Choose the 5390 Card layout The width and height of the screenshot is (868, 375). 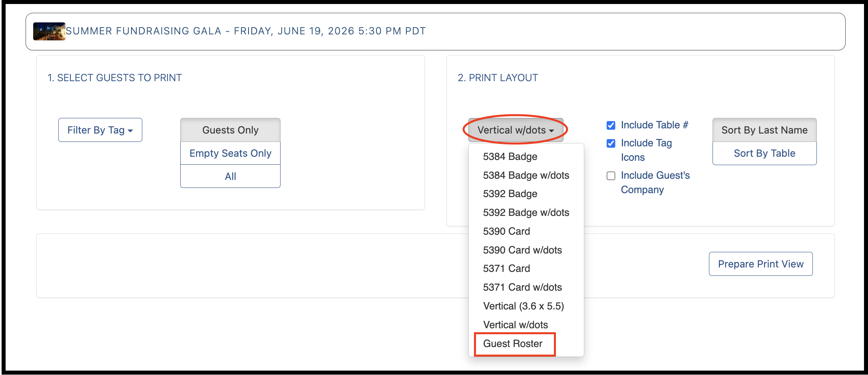(526, 231)
